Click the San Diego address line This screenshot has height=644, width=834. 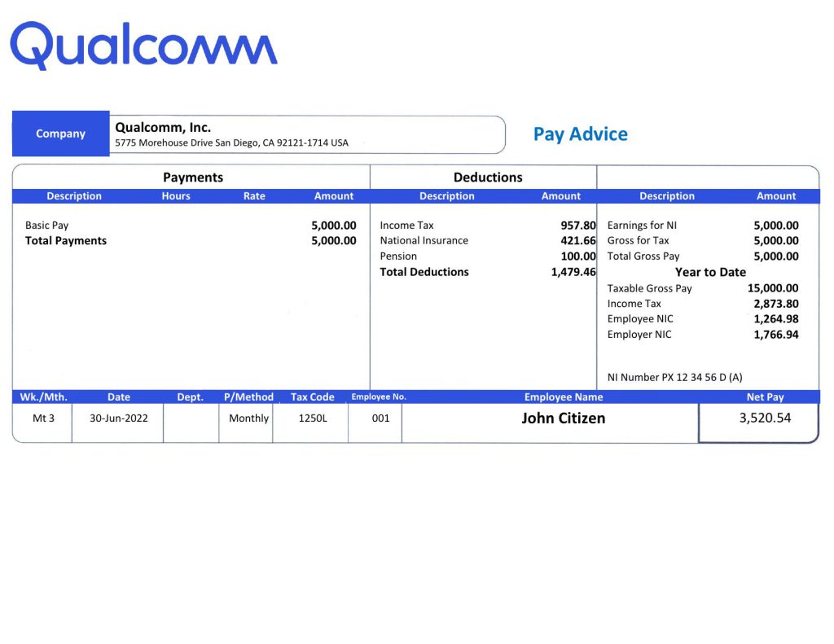point(231,143)
